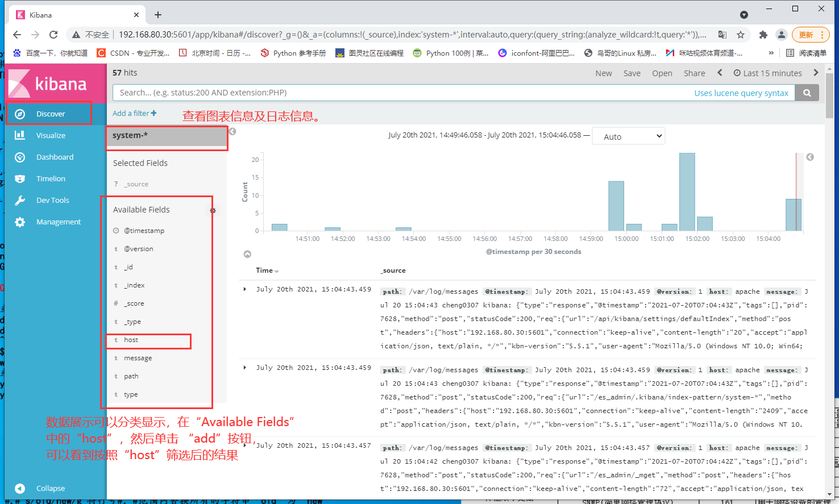Click the browser back button
This screenshot has height=504, width=839.
[17, 35]
